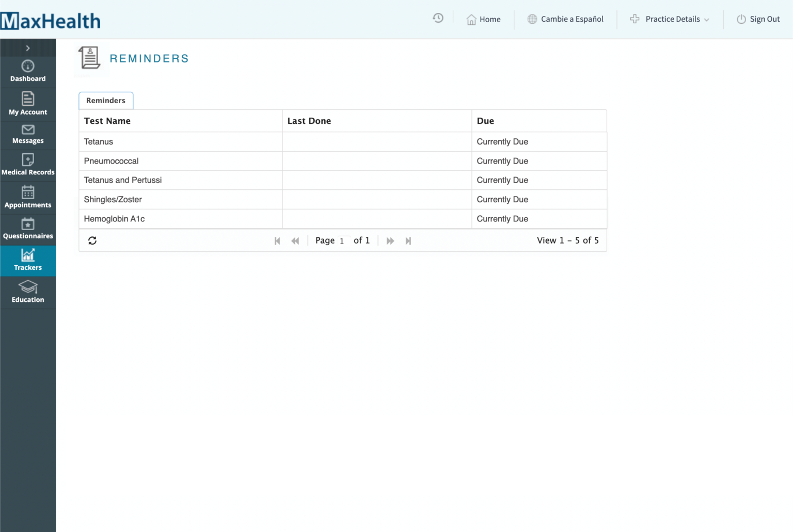
Task: Sign Out of MaxHealth
Action: point(758,19)
